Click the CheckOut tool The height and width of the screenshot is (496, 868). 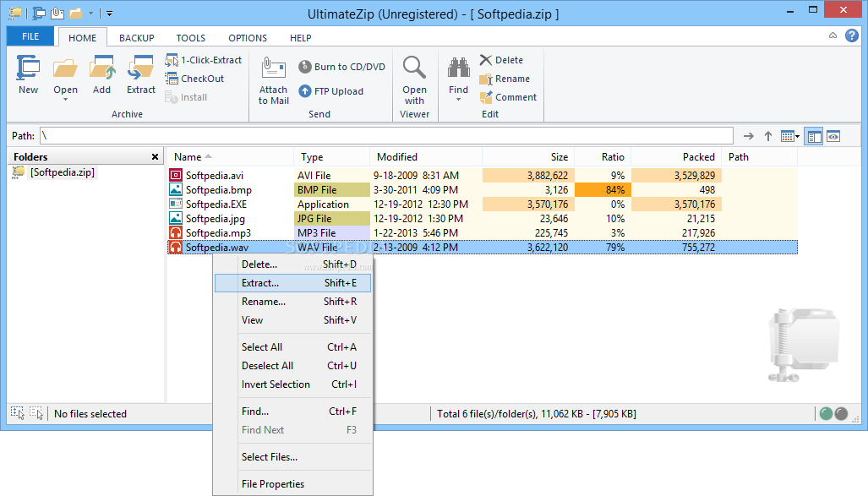194,79
